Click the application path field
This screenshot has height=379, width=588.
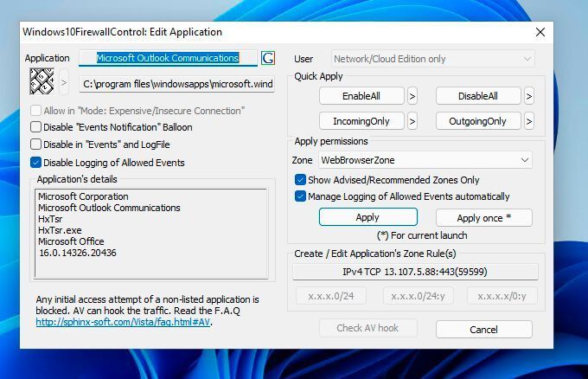(176, 84)
